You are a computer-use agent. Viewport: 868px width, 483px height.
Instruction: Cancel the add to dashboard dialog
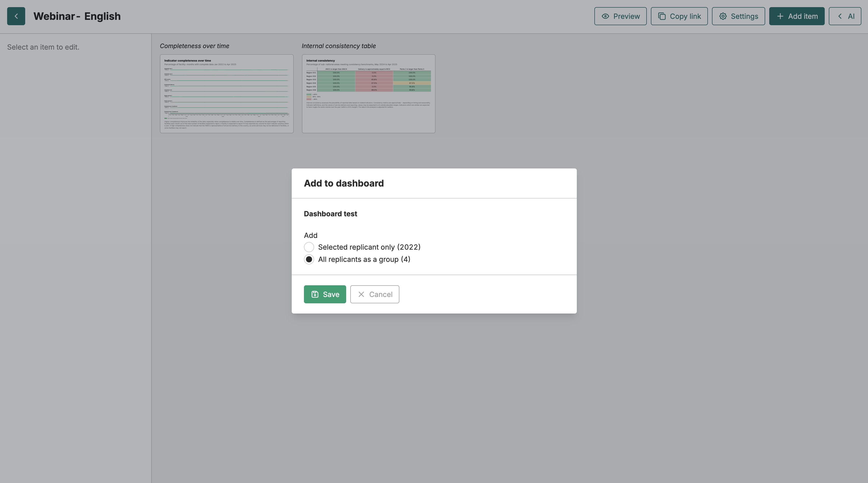(x=375, y=294)
